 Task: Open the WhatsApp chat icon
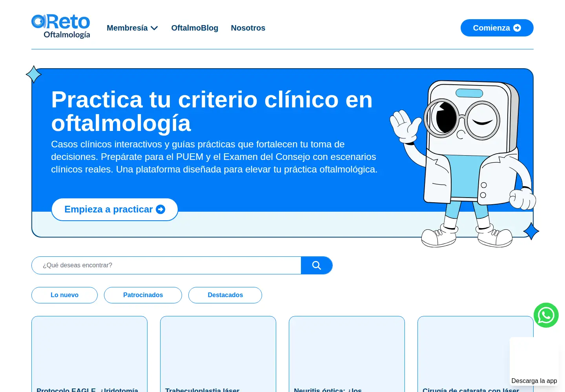tap(546, 315)
